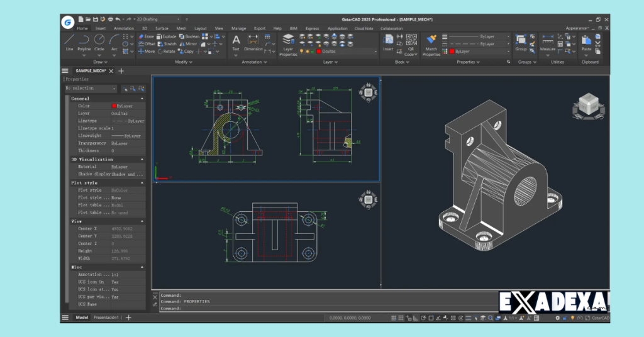Choose the Copy tool

coord(186,52)
